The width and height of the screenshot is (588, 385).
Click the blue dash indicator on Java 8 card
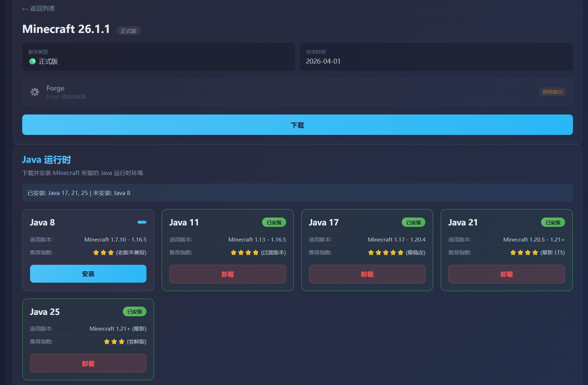pyautogui.click(x=142, y=222)
